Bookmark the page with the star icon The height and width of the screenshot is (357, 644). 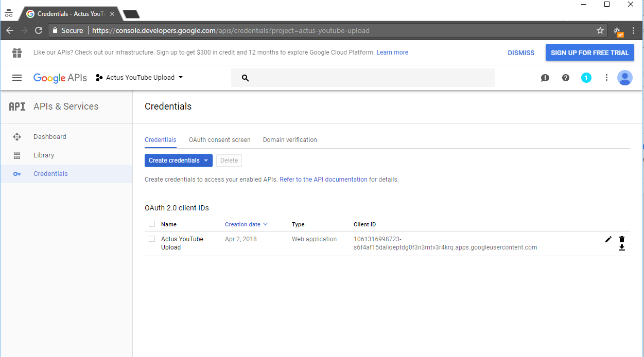tap(600, 30)
